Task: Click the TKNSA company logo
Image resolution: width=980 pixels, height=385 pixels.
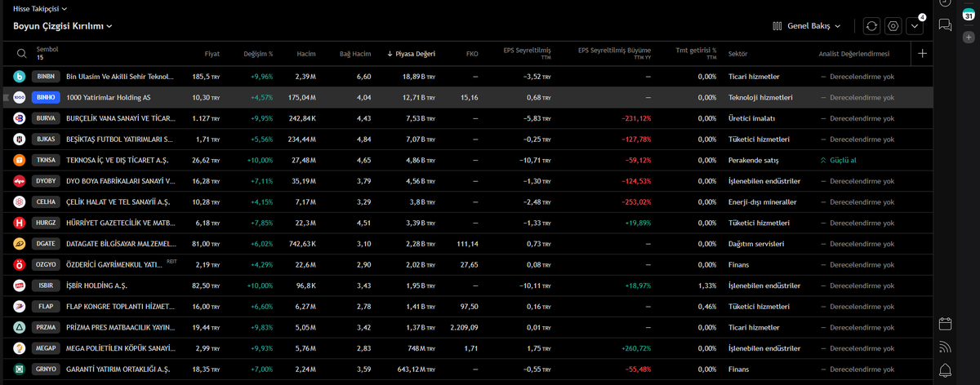Action: point(20,160)
